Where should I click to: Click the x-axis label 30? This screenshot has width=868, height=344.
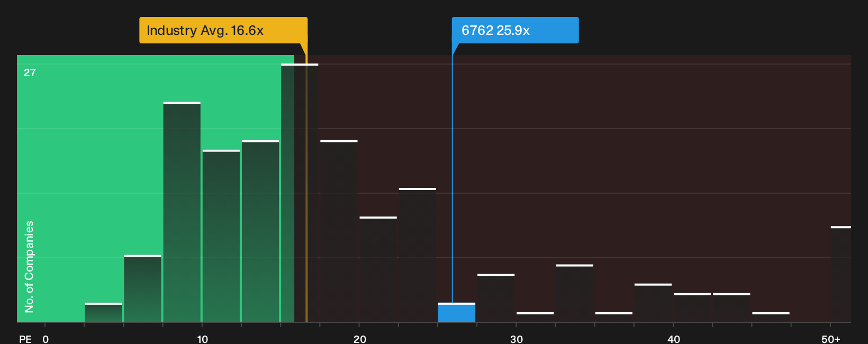tap(517, 339)
